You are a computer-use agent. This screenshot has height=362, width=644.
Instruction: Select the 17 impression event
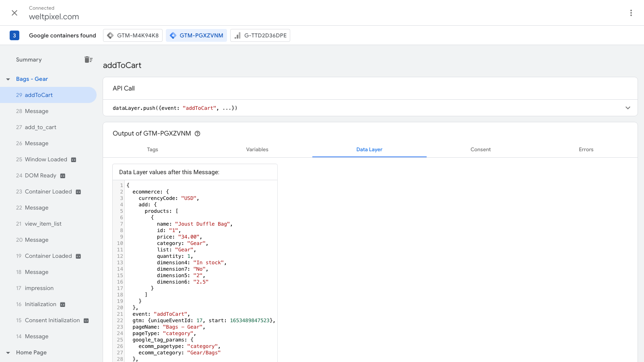click(x=48, y=288)
